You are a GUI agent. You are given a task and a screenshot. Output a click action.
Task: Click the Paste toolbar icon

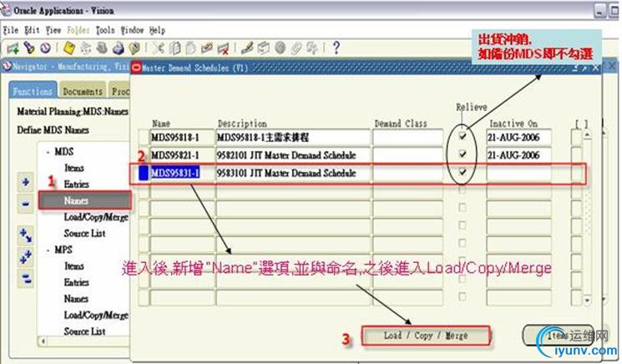tap(191, 48)
